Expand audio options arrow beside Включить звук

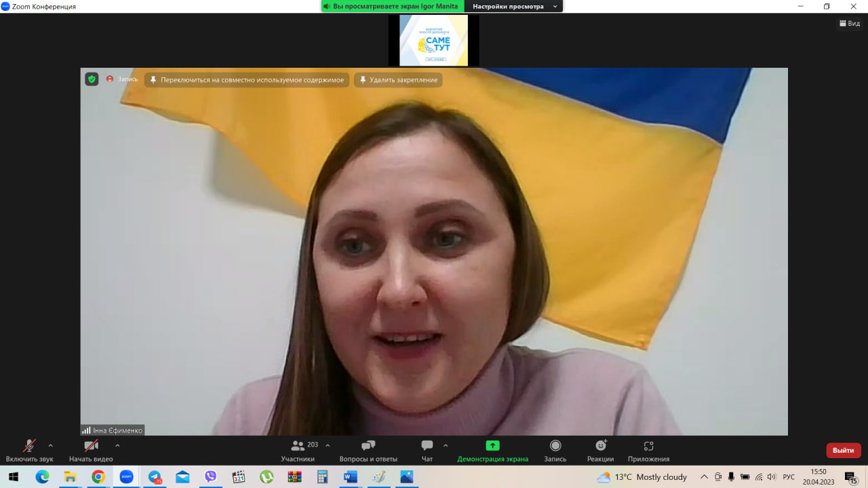tap(50, 445)
